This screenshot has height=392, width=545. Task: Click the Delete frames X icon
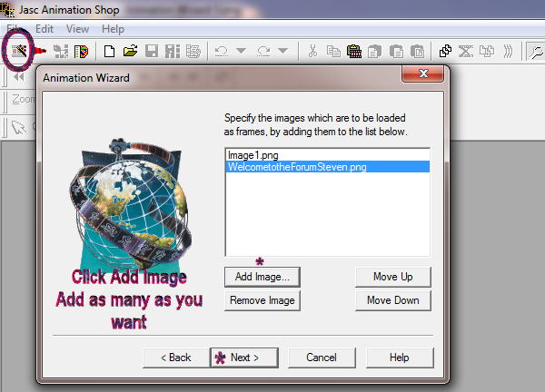[x=466, y=52]
